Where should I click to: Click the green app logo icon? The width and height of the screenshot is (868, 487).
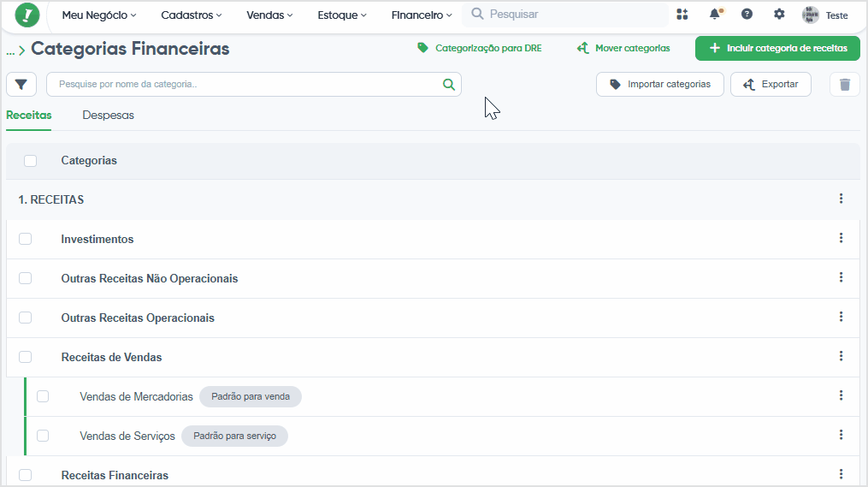point(27,15)
